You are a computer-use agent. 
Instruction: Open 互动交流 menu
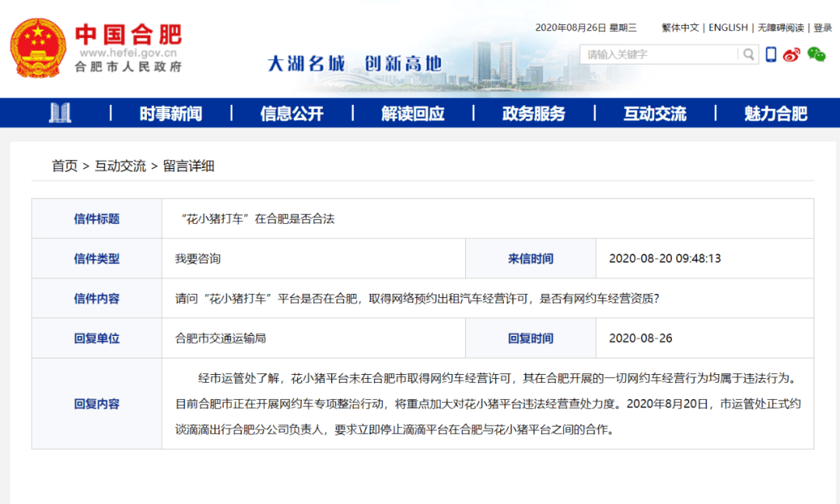coord(655,114)
